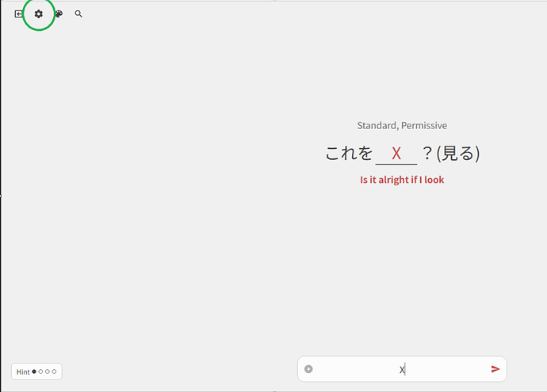
Task: Click the question mark after the blank
Action: click(x=427, y=154)
